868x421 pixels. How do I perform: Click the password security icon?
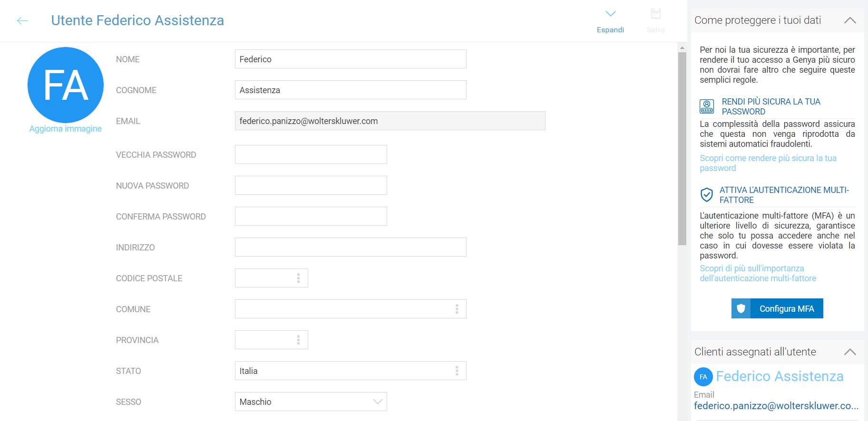click(x=707, y=106)
